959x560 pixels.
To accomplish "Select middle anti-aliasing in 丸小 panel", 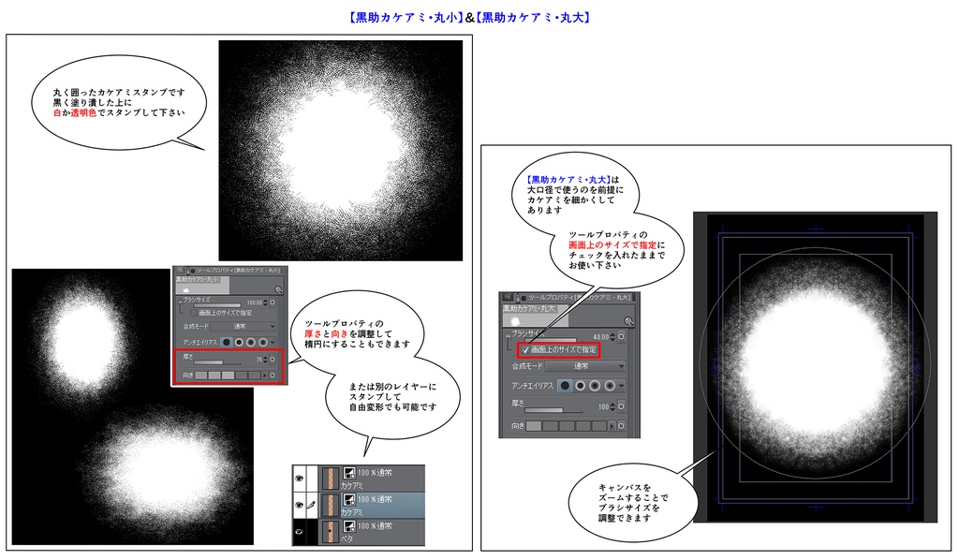I will [x=251, y=343].
